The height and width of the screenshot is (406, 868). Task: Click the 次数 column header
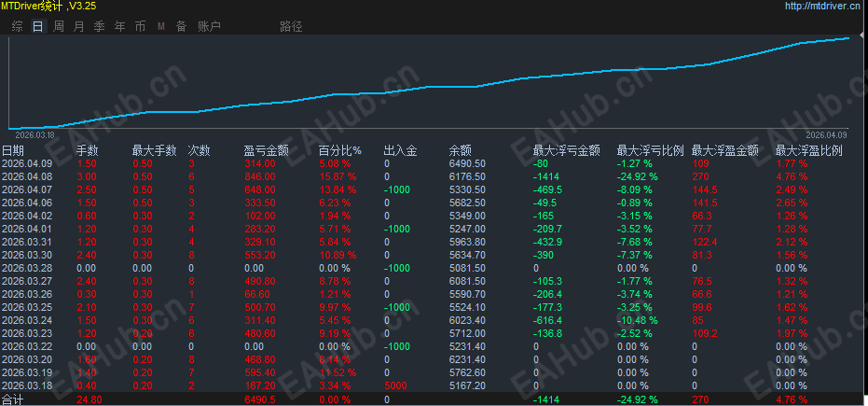pyautogui.click(x=199, y=150)
